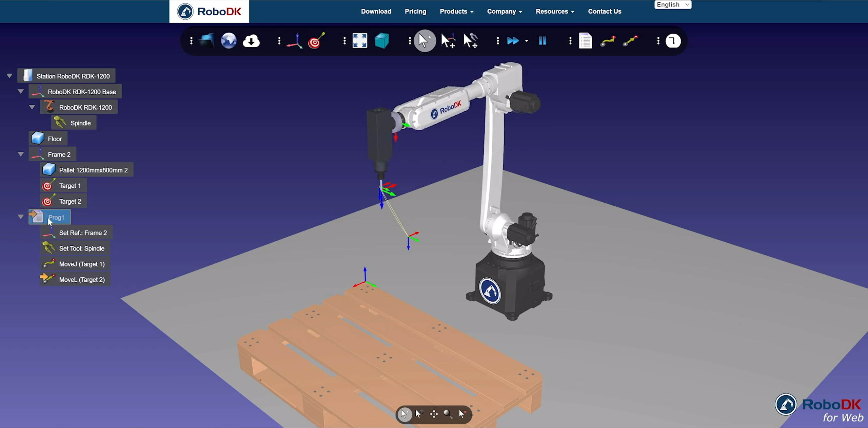Open the English language dropdown
Screen dimensions: 868x428
(673, 5)
